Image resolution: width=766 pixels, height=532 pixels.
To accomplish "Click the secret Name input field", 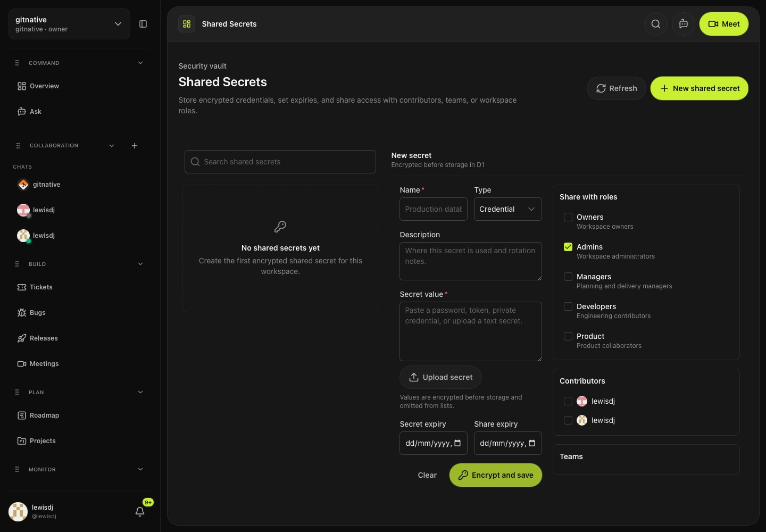I will pyautogui.click(x=434, y=209).
